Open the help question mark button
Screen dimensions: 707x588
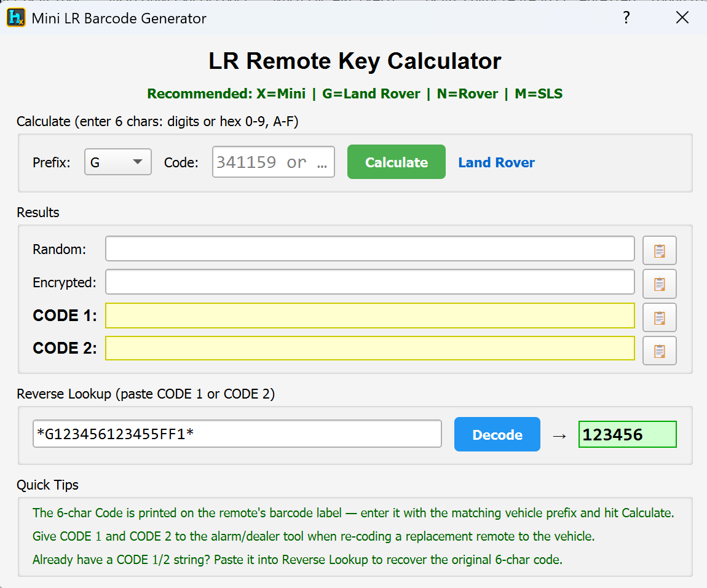(626, 18)
